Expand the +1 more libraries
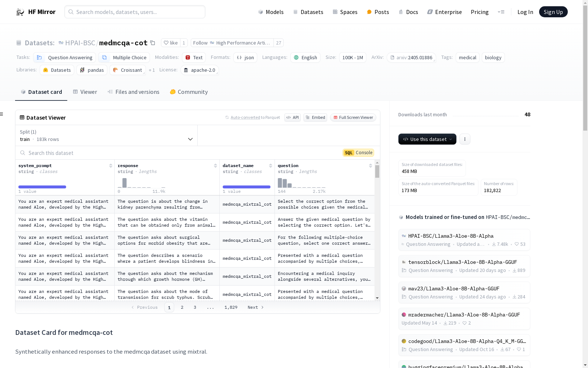The width and height of the screenshot is (588, 368). point(152,70)
